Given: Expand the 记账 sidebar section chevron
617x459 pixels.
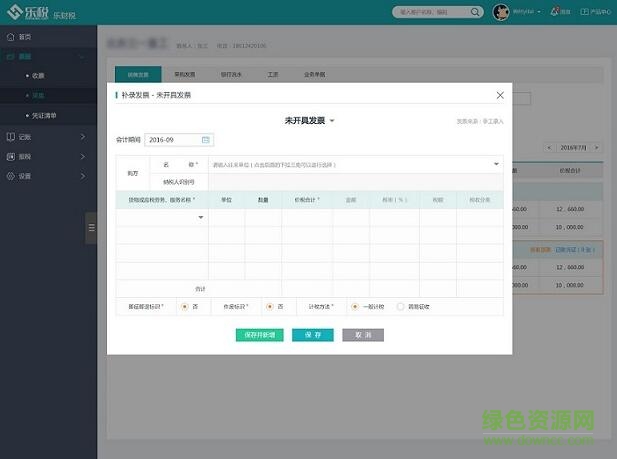Looking at the screenshot, I should (83, 137).
